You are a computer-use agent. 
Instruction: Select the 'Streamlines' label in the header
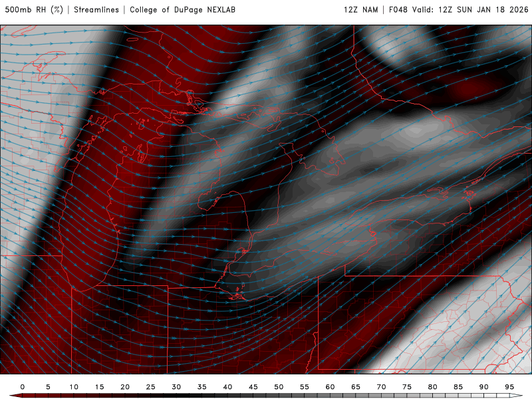pos(96,10)
